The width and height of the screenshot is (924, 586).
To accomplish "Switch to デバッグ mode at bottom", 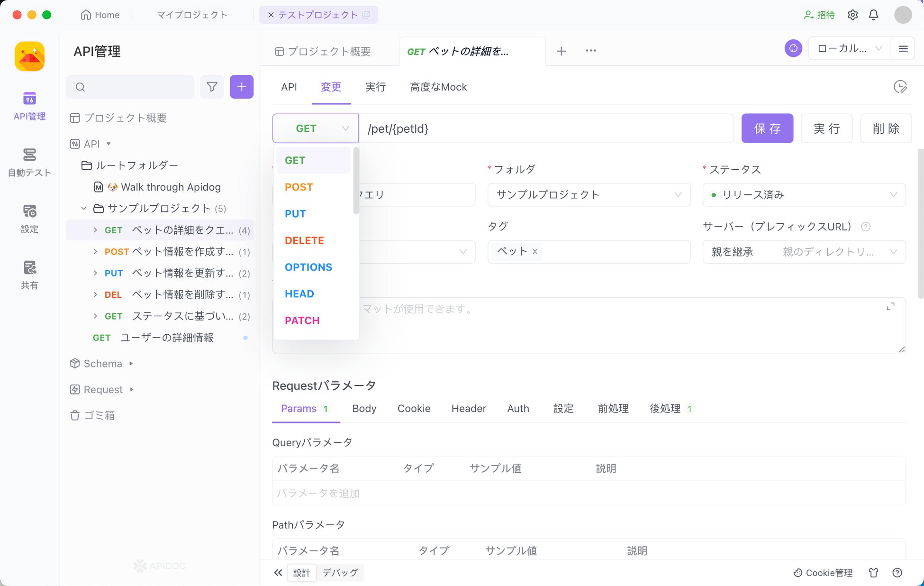I will coord(340,573).
